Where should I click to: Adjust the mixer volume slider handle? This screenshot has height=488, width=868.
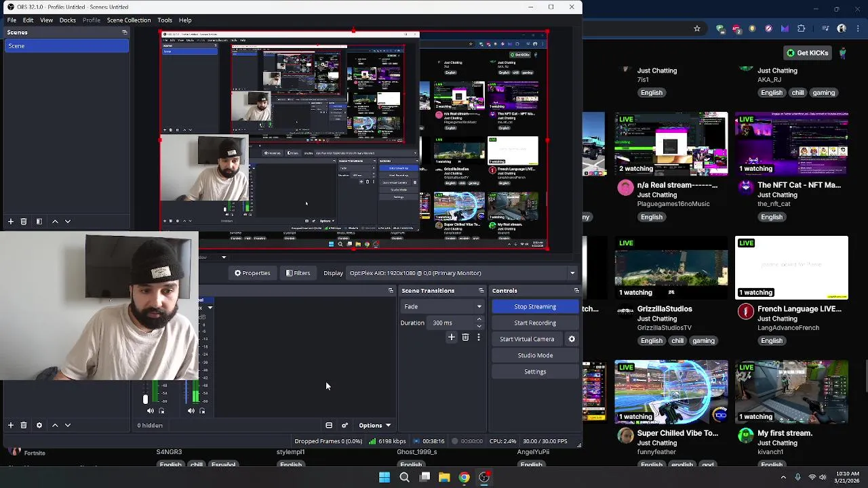[145, 400]
